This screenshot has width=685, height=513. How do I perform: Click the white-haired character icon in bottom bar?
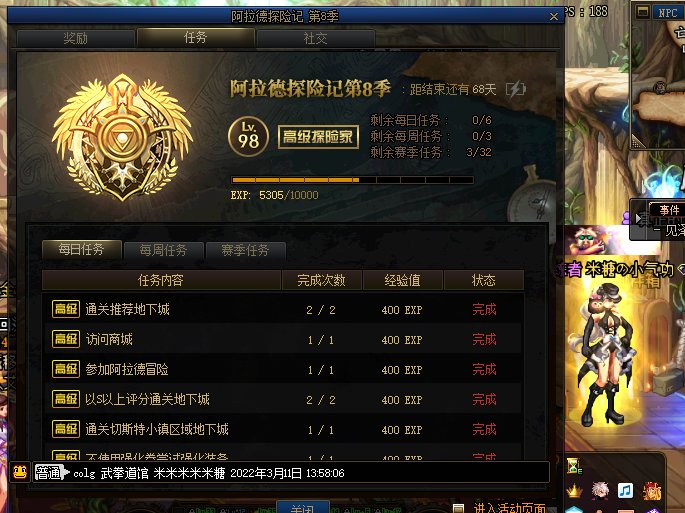tap(600, 490)
